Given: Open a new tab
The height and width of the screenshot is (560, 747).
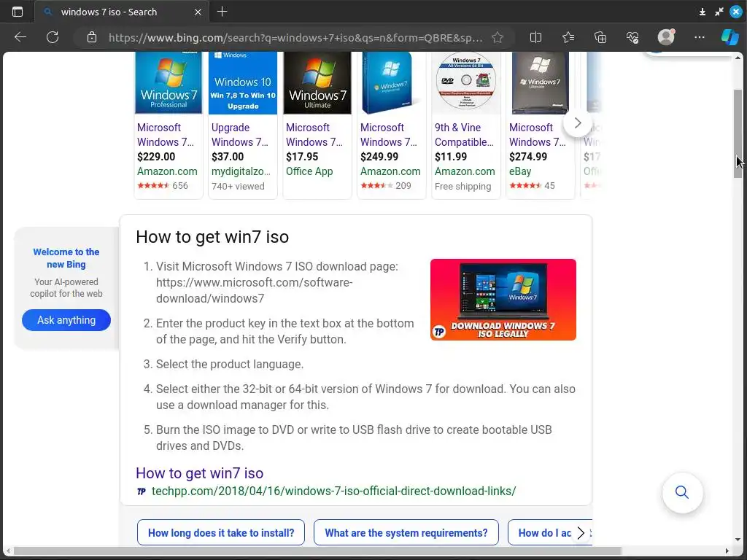Looking at the screenshot, I should click(x=222, y=12).
